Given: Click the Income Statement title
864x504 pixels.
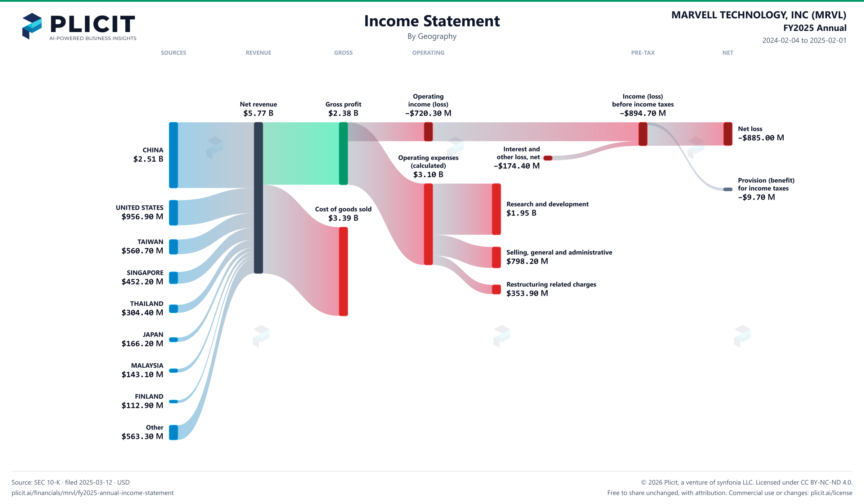Looking at the screenshot, I should click(x=432, y=21).
